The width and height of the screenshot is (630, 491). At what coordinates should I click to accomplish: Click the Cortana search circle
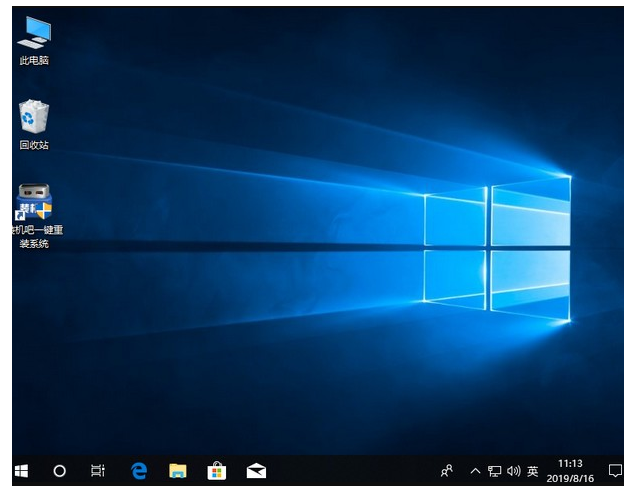pyautogui.click(x=59, y=470)
